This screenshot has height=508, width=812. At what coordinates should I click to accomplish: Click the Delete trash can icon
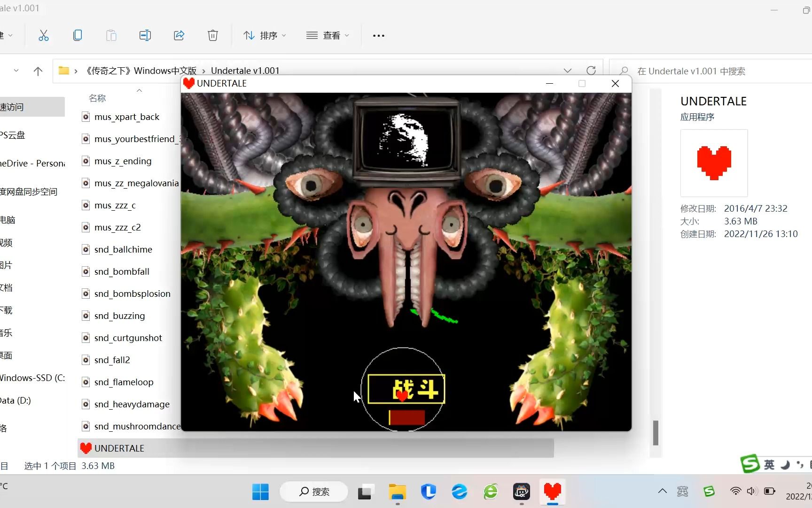pyautogui.click(x=213, y=35)
